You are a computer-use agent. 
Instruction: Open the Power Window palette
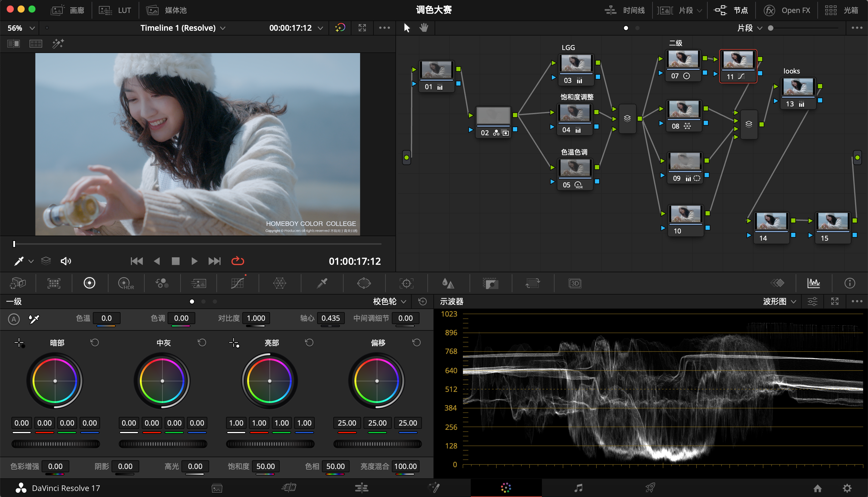click(x=364, y=283)
